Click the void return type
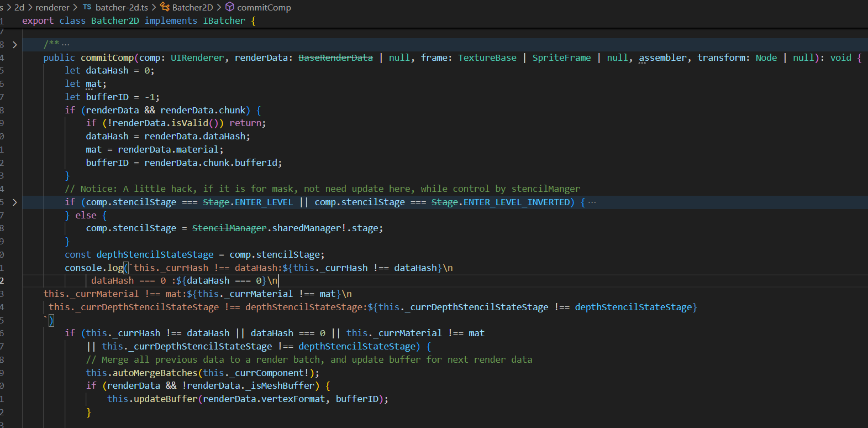 pos(840,58)
